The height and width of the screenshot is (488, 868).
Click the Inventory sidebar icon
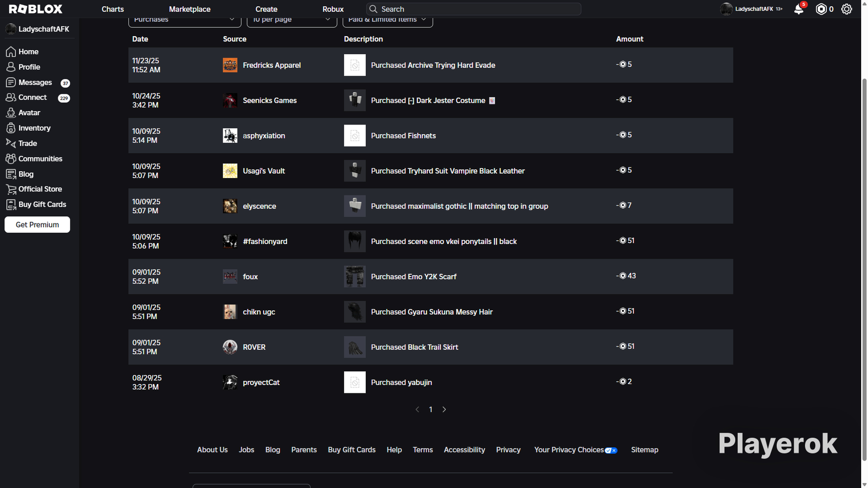pyautogui.click(x=11, y=128)
